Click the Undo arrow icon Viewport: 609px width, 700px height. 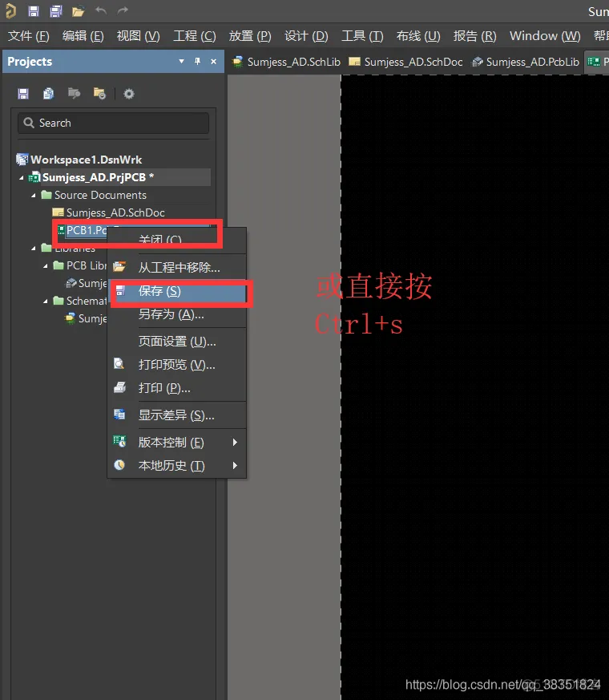pos(101,10)
